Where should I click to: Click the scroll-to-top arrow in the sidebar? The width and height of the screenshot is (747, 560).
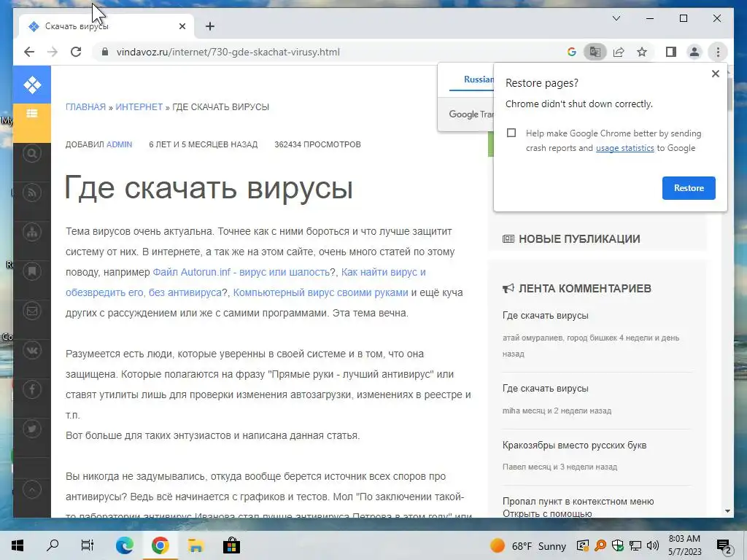32,489
